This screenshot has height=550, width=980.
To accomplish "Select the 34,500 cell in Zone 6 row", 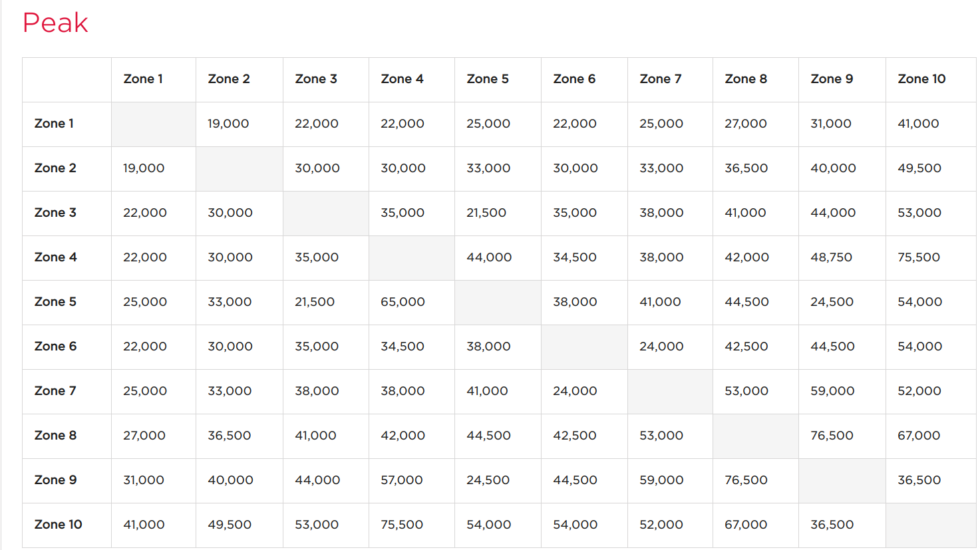I will pos(403,346).
